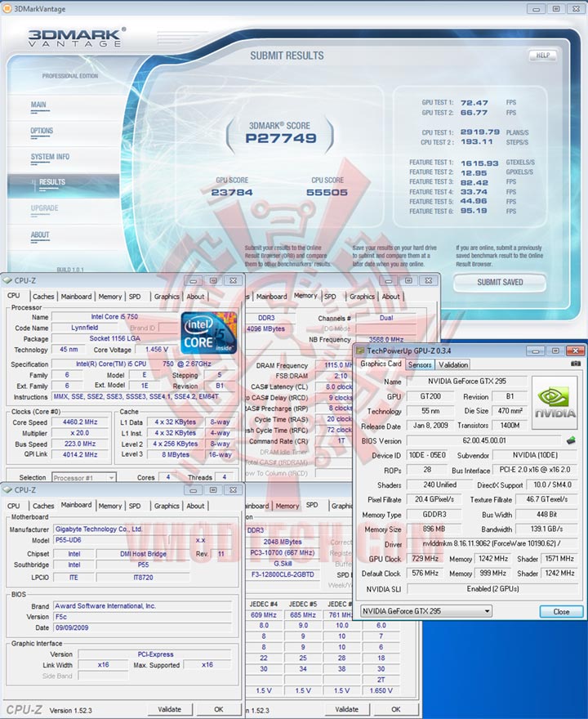
Task: Open Graphics tab in CPU-Z CPU window
Action: point(167,297)
